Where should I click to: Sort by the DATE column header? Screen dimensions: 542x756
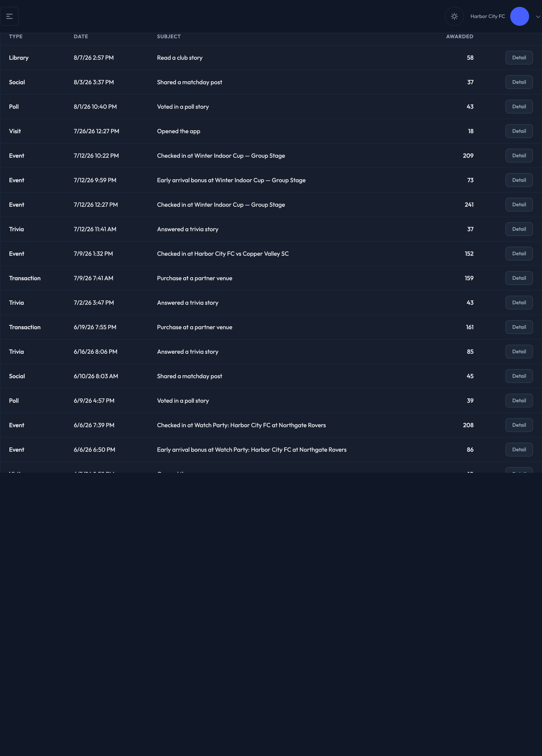[81, 36]
